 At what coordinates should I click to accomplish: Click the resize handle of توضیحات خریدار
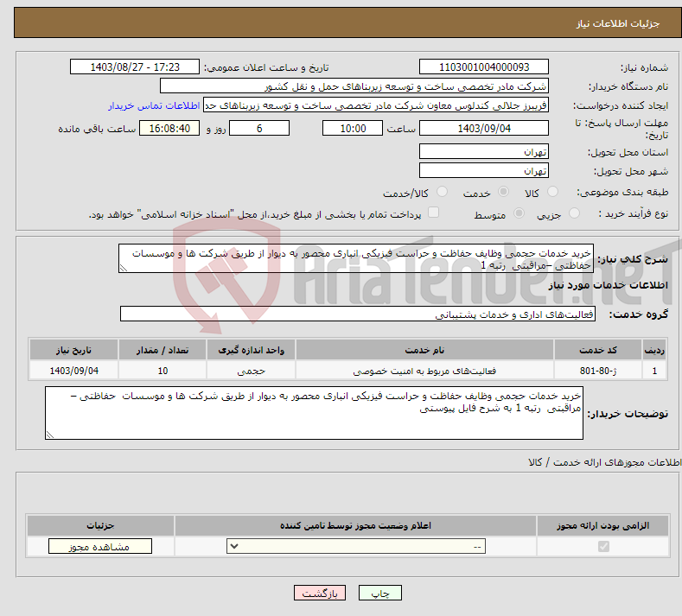[x=49, y=435]
